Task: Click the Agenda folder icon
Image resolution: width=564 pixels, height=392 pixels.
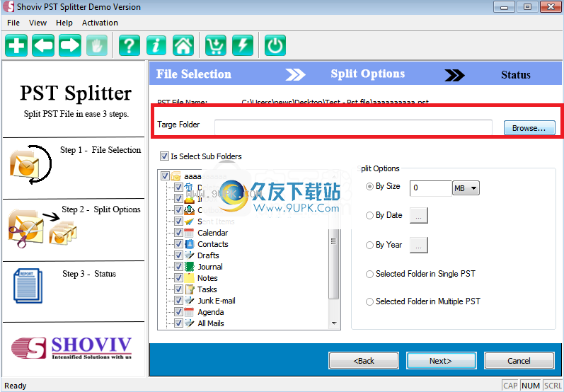Action: click(189, 312)
